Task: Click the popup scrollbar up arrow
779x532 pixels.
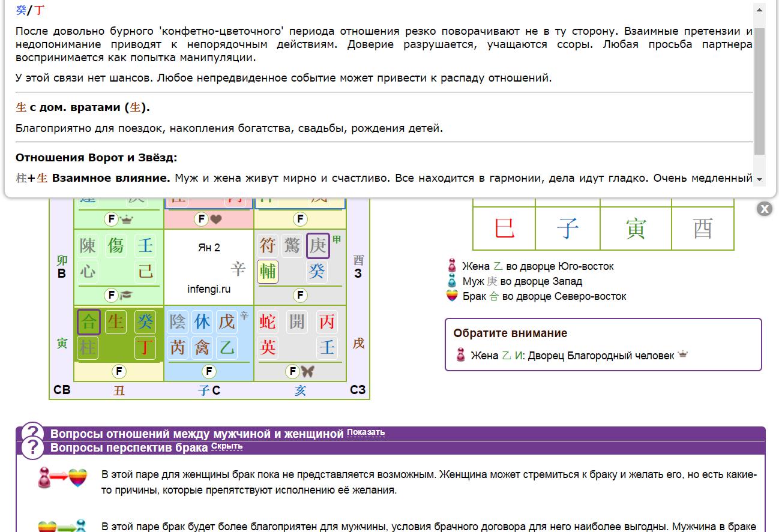Action: (x=759, y=10)
